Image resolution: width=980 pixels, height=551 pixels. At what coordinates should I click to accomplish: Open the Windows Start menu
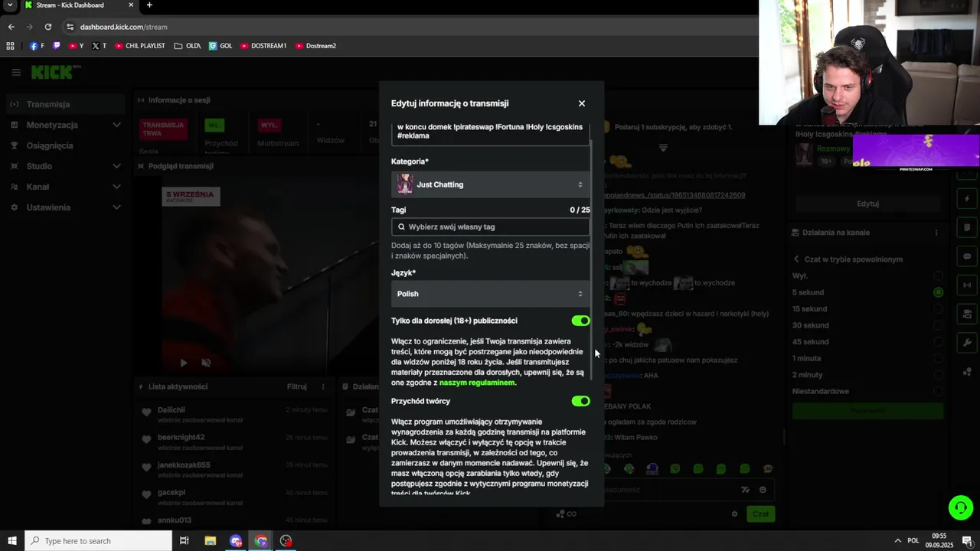[x=11, y=541]
